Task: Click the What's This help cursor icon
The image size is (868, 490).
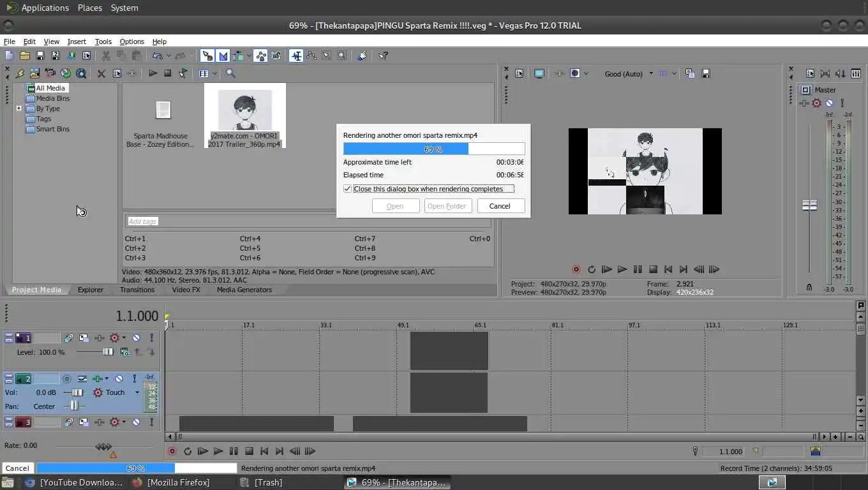Action: 383,56
